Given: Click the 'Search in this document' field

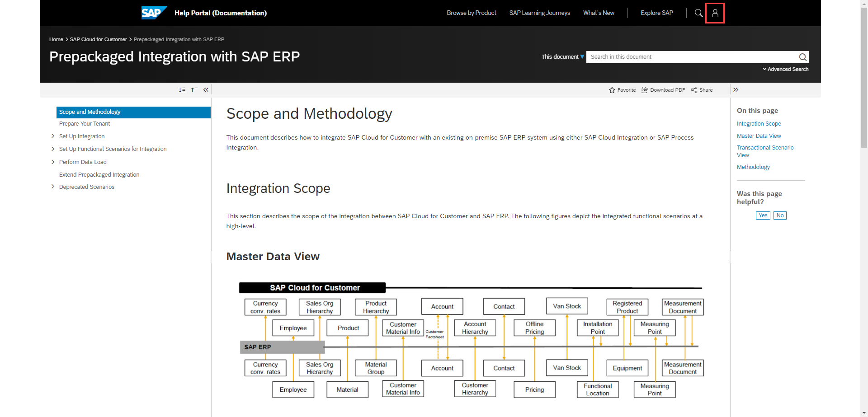Looking at the screenshot, I should click(692, 57).
